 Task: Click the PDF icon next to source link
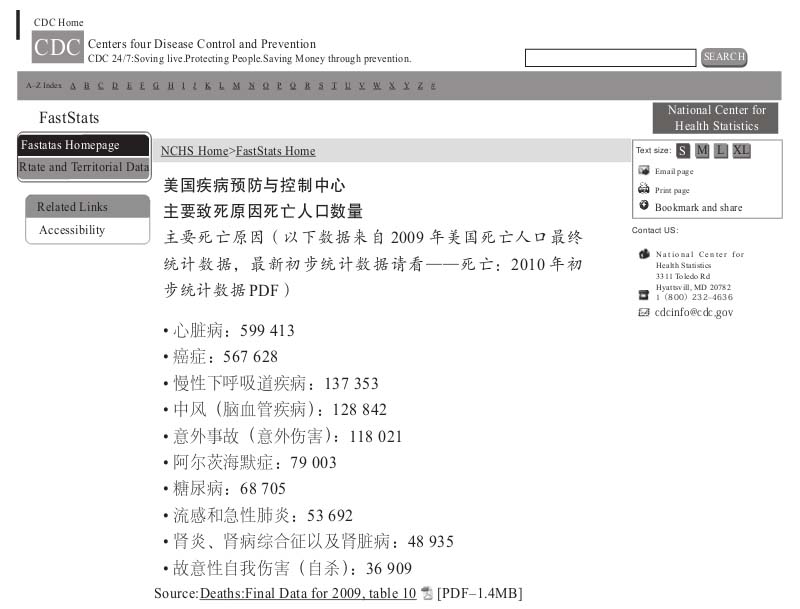pyautogui.click(x=427, y=594)
